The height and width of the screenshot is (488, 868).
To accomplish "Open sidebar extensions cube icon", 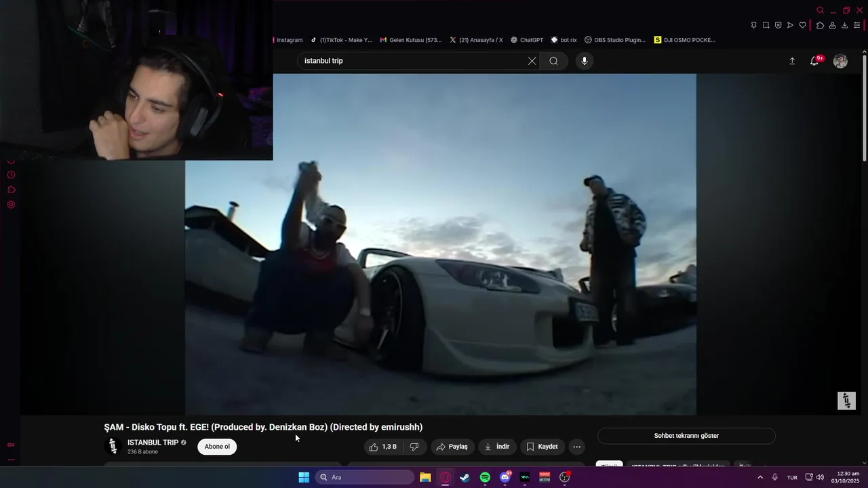I will 11,190.
